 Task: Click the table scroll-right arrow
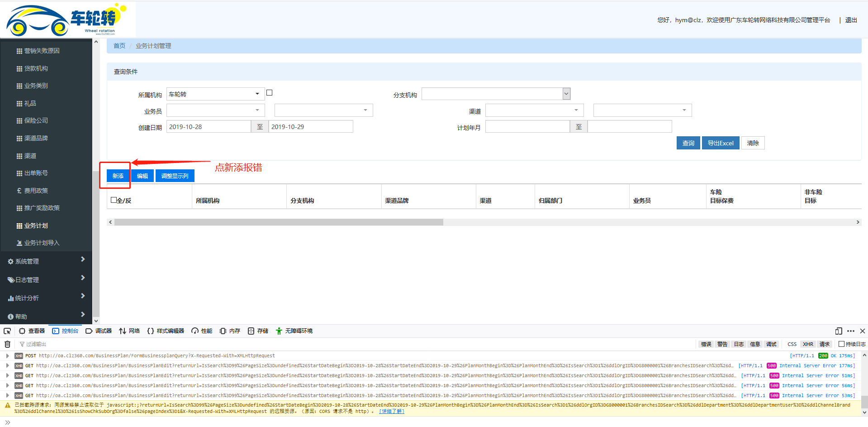click(858, 222)
